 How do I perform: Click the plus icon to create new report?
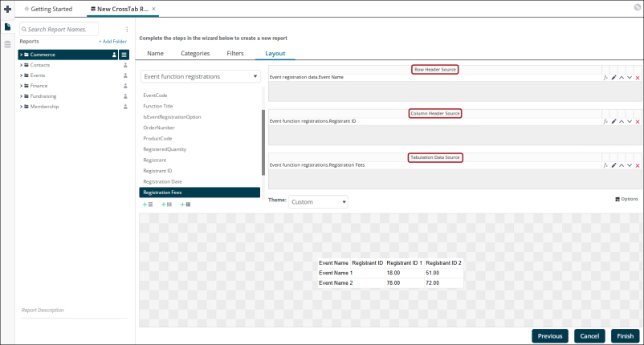point(7,9)
